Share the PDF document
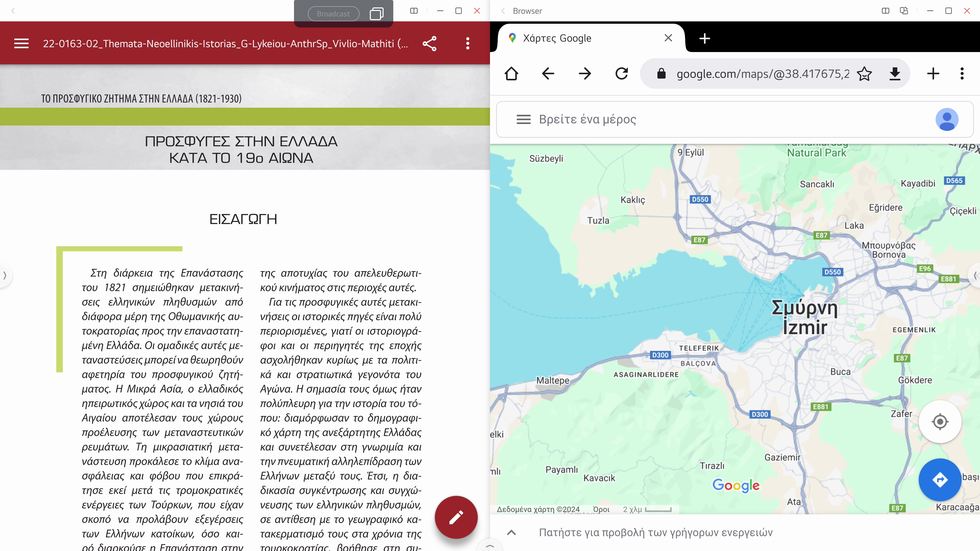 (430, 43)
